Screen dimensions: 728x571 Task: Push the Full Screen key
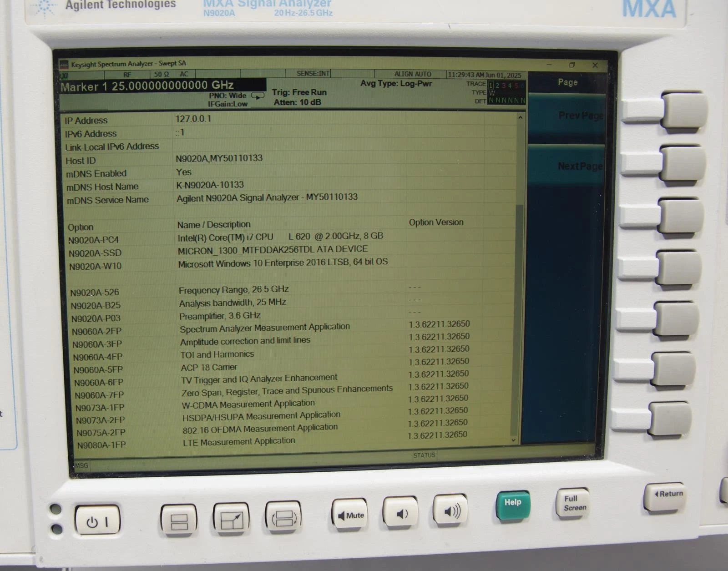coord(573,503)
